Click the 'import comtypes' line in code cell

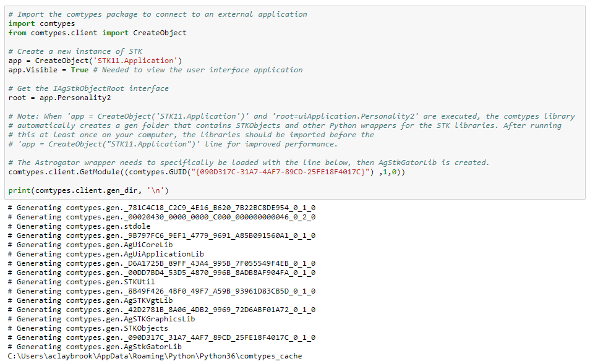click(41, 23)
